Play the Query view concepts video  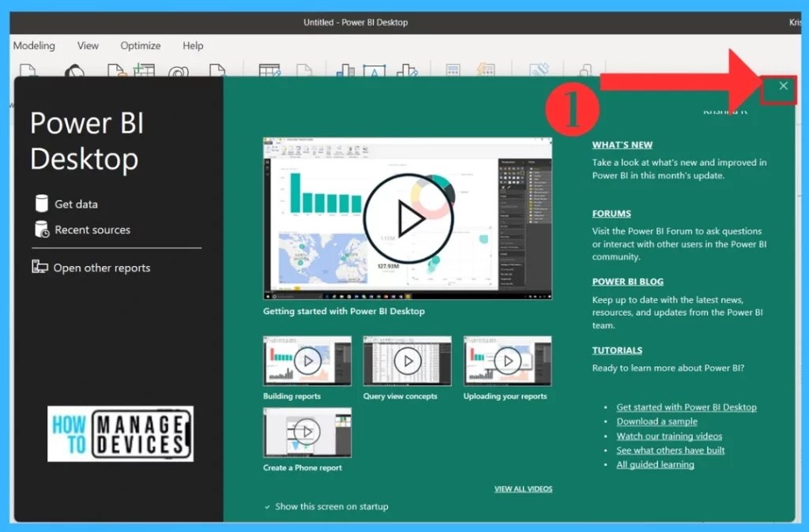point(407,361)
